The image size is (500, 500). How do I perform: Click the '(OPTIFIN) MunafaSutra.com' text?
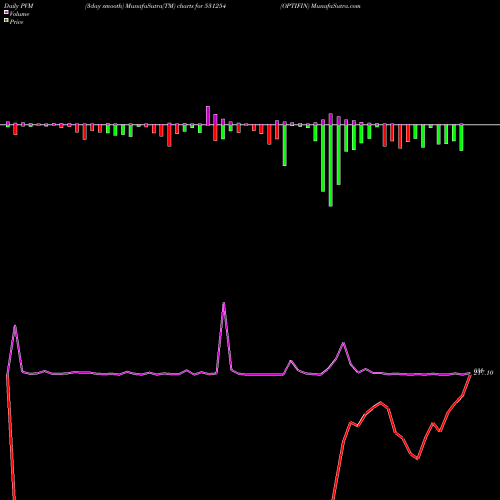click(320, 6)
